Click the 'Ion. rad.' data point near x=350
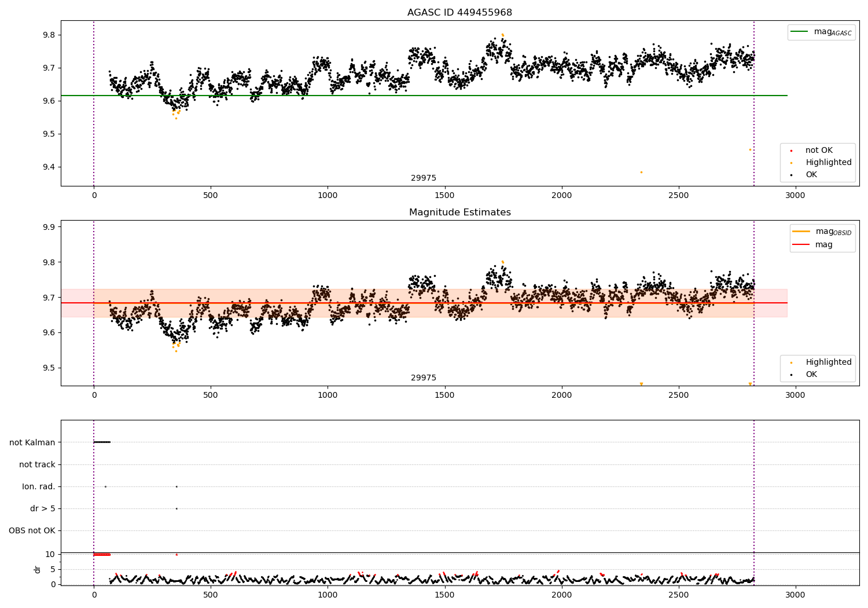 coord(176,486)
